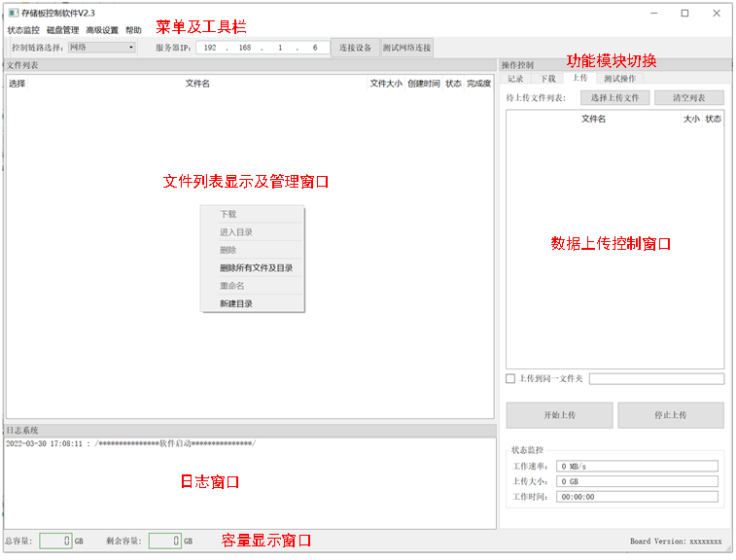The image size is (736, 560).
Task: Click the 选择上传文件 button
Action: click(x=614, y=98)
